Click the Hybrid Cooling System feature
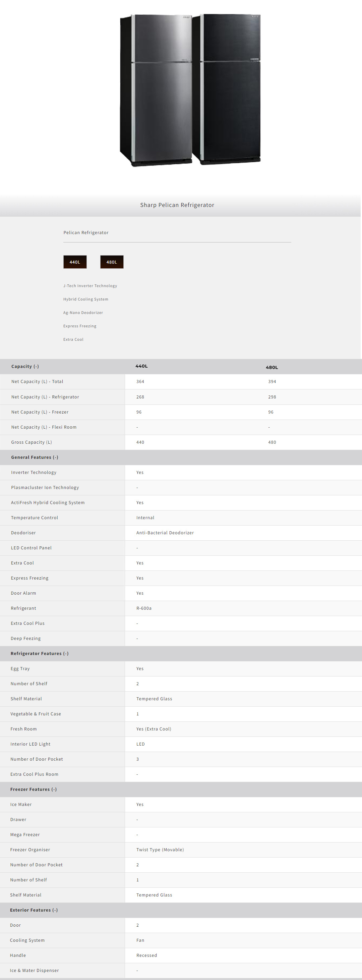362x980 pixels. 85,299
